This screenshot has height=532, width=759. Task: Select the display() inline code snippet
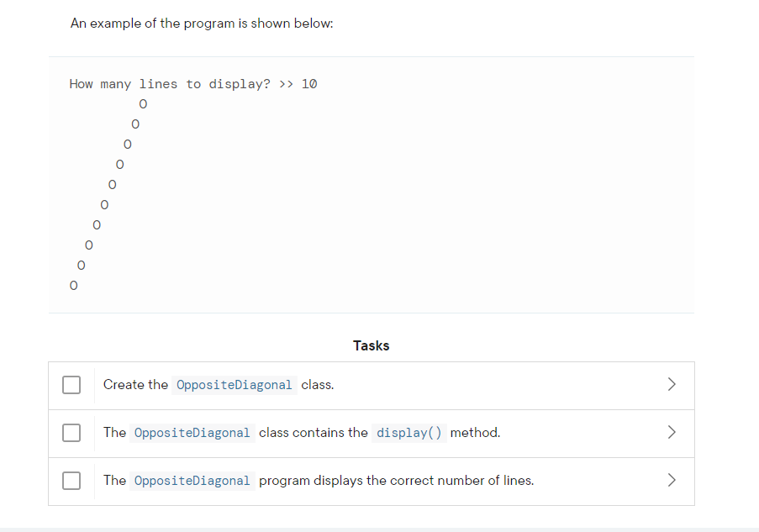pos(408,432)
